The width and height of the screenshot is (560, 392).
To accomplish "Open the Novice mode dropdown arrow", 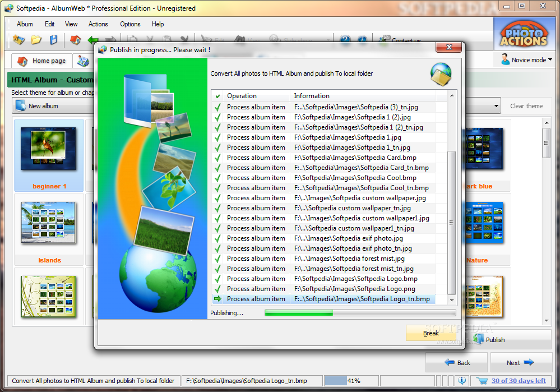I will (x=550, y=59).
